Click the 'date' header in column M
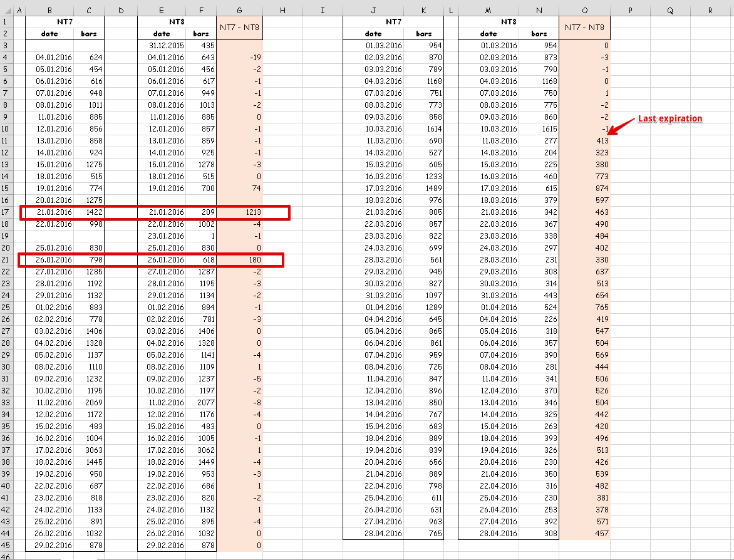The image size is (734, 560). click(x=488, y=34)
